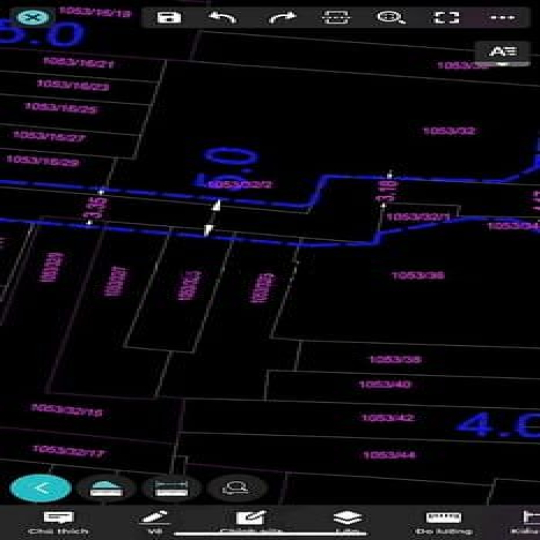The height and width of the screenshot is (540, 540).
Task: Click the dashed-frame icon in the top toolbar
Action: pyautogui.click(x=336, y=17)
